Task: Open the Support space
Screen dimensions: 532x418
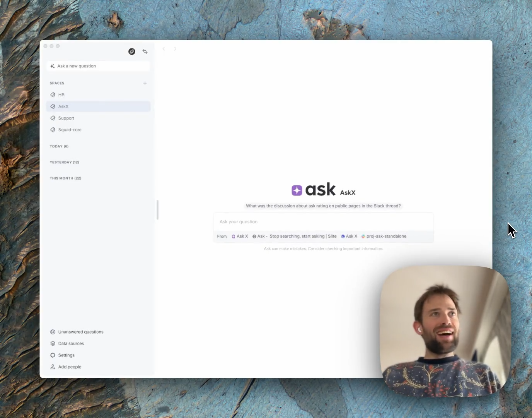Action: (x=98, y=118)
